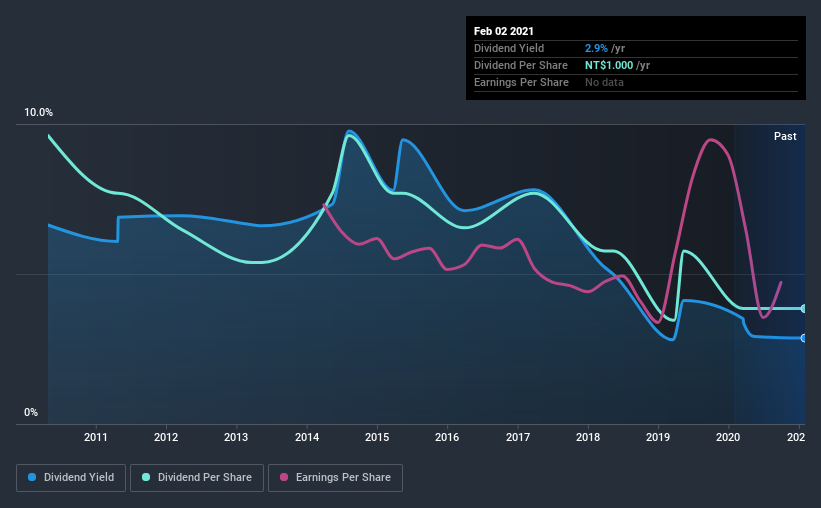Click the NT$1.000 dividend per share value
The height and width of the screenshot is (508, 821).
(x=609, y=65)
